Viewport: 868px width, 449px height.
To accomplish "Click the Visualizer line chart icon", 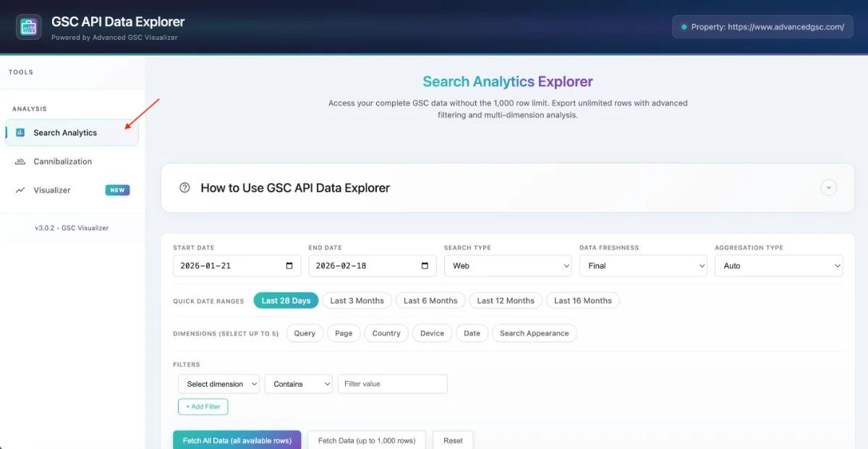I will coord(20,191).
